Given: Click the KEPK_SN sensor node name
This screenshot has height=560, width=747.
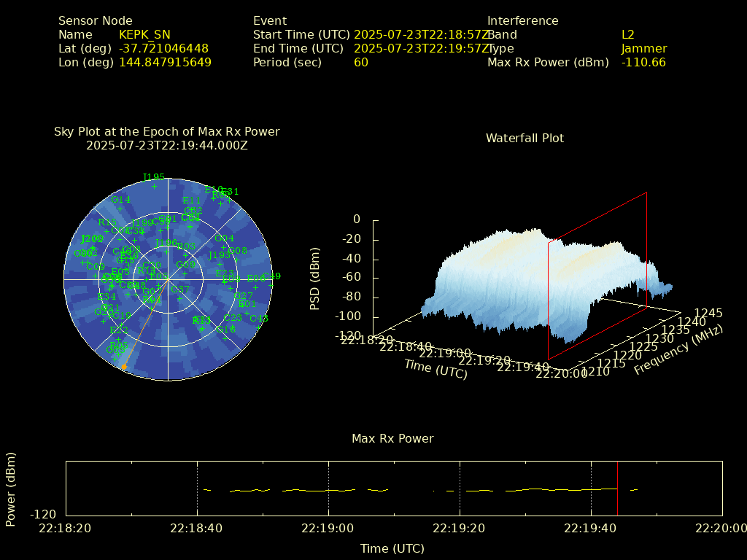Looking at the screenshot, I should click(144, 34).
